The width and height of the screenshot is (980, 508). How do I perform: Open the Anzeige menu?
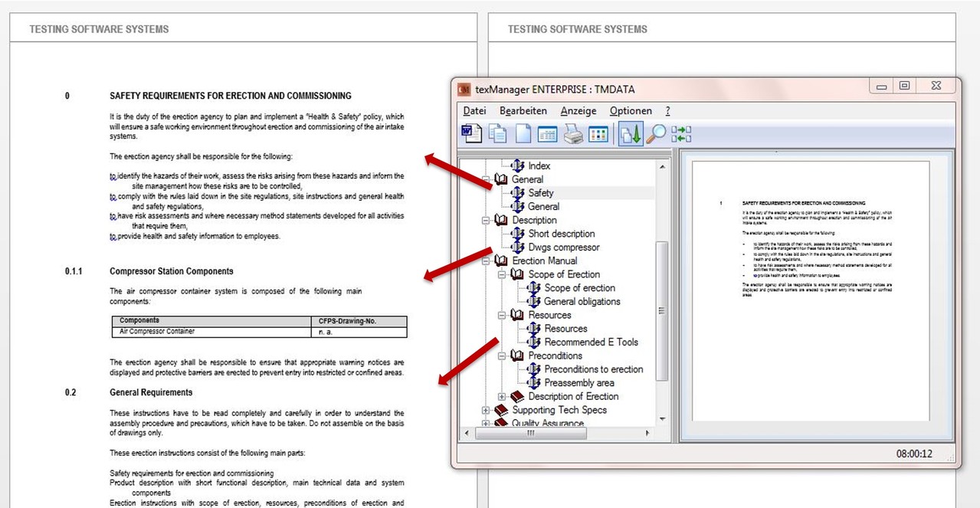click(578, 110)
